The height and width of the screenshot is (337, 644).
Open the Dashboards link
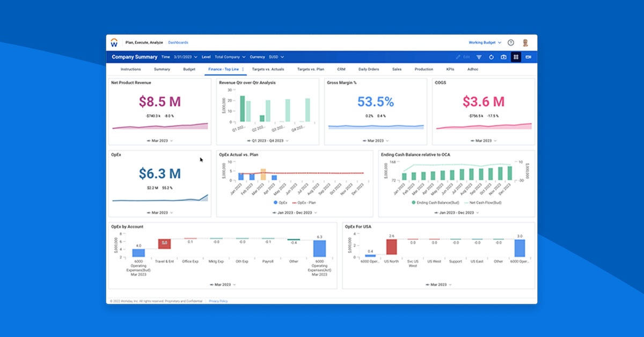coord(178,42)
